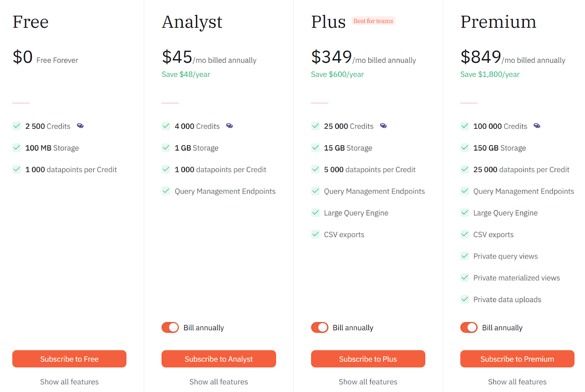Click the credits coin icon in Premium plan
The width and height of the screenshot is (585, 392).
pyautogui.click(x=537, y=126)
